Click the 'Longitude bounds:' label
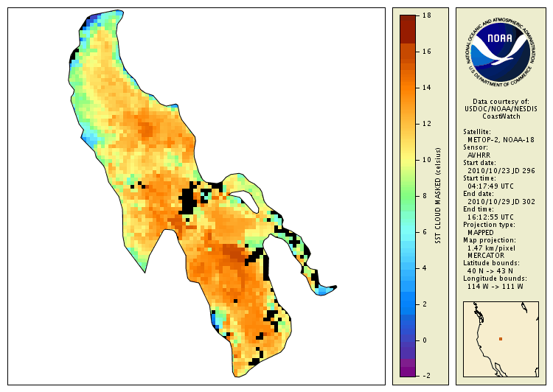Viewport: 553px width, 392px height. tap(495, 279)
